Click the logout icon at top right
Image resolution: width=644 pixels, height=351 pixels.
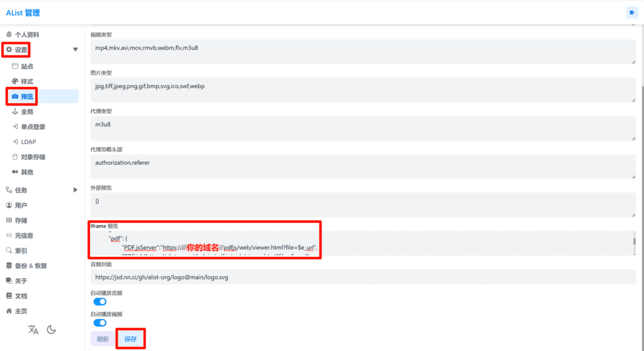click(631, 13)
